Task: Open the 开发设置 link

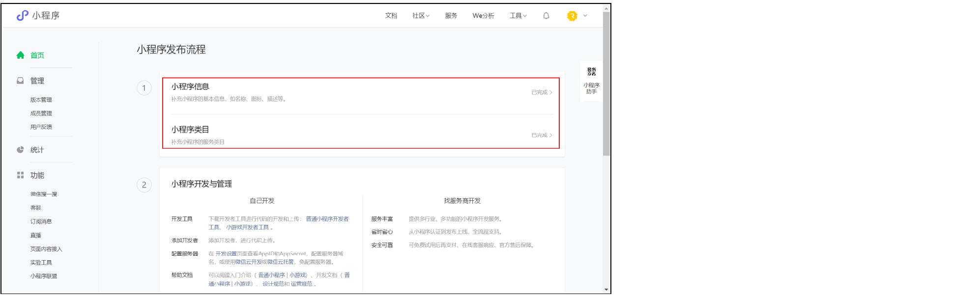Action: (226, 254)
